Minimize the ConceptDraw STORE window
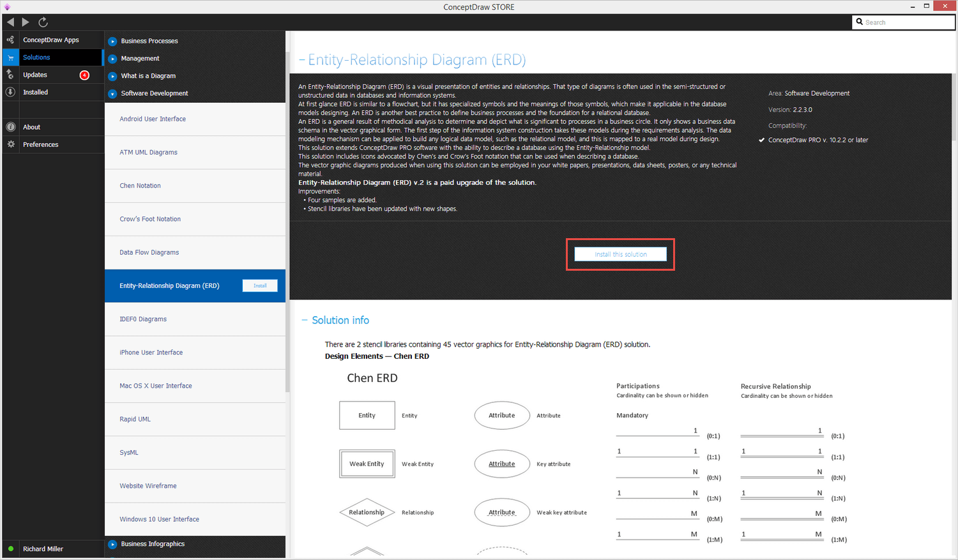958x560 pixels. [x=911, y=6]
